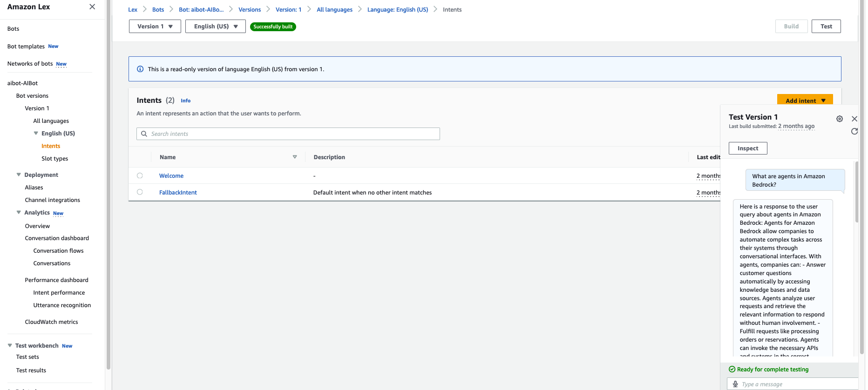
Task: Click the Successfully built status badge
Action: point(273,27)
